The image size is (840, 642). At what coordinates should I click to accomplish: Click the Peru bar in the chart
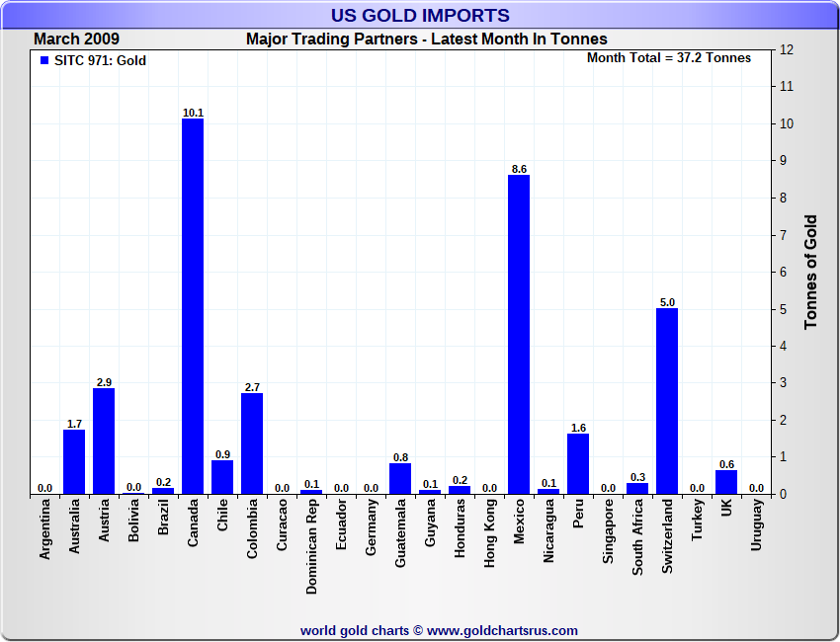(x=578, y=463)
